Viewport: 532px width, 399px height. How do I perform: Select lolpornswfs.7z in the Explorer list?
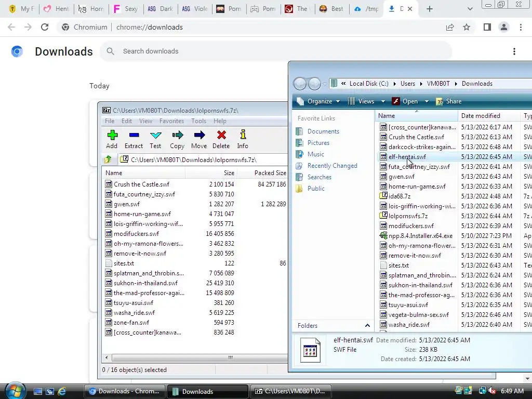click(x=408, y=216)
